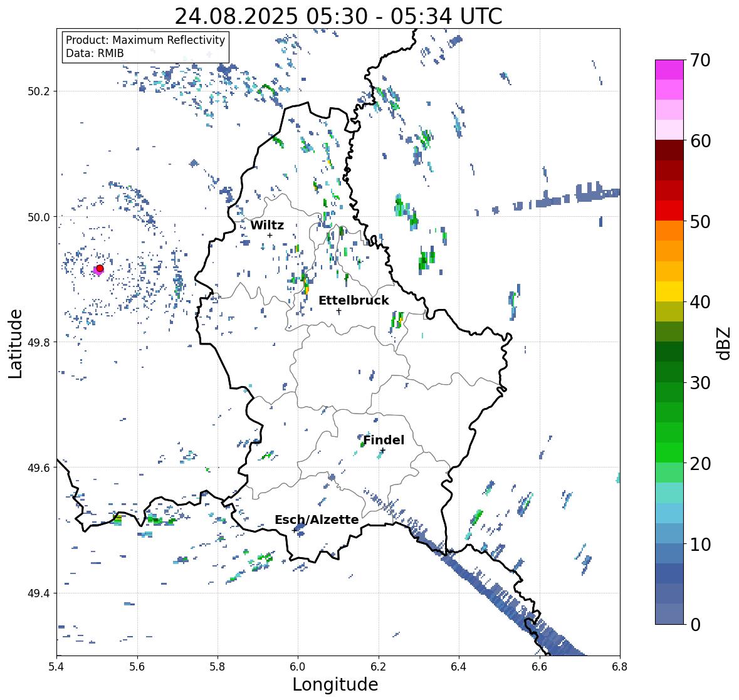Click the Findel station label
This screenshot has height=700, width=739.
pos(384,440)
